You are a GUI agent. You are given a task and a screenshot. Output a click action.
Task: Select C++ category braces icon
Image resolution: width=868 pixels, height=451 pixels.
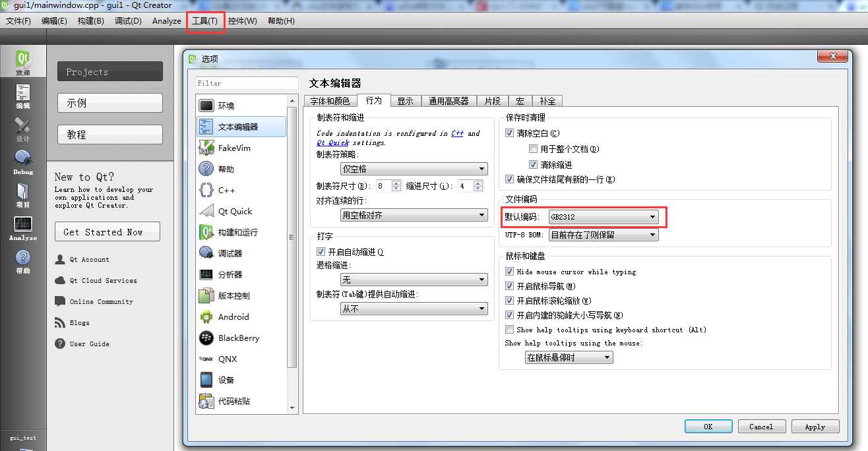pyautogui.click(x=206, y=190)
